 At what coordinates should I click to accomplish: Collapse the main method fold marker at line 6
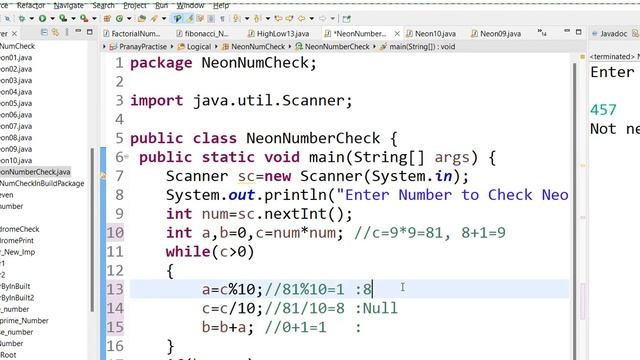click(x=127, y=156)
